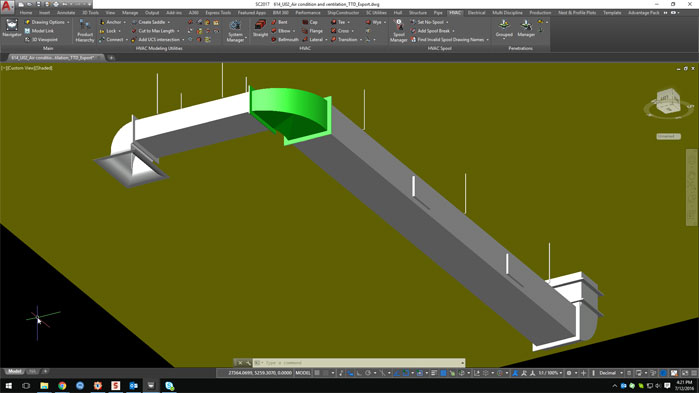
Task: Open Skype from taskbar
Action: (169, 385)
